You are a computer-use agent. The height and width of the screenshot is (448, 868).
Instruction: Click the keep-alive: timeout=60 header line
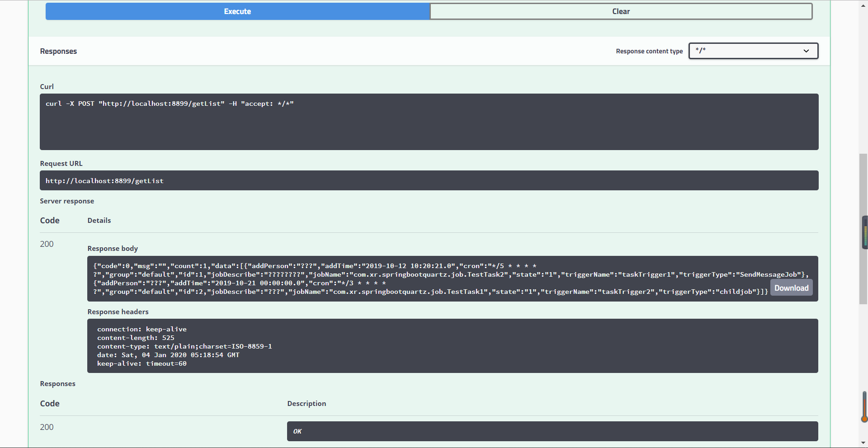coord(142,363)
